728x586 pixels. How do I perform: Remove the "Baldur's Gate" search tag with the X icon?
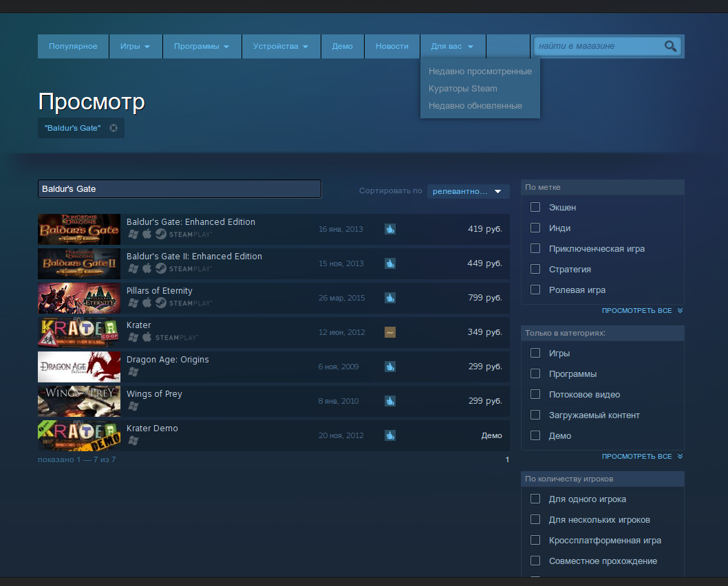114,128
